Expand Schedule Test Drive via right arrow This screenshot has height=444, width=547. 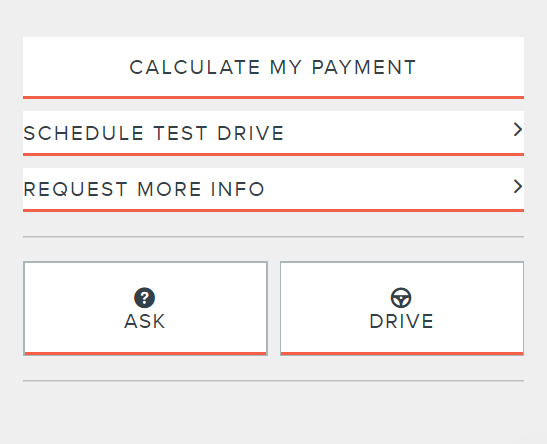click(x=518, y=129)
